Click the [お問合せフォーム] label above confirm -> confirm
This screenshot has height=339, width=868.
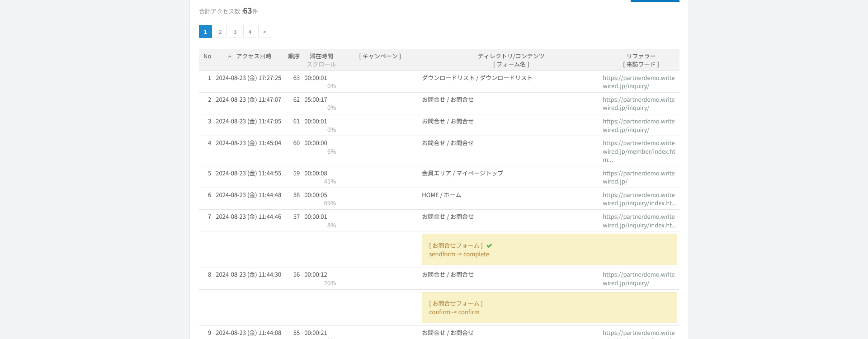(x=456, y=304)
